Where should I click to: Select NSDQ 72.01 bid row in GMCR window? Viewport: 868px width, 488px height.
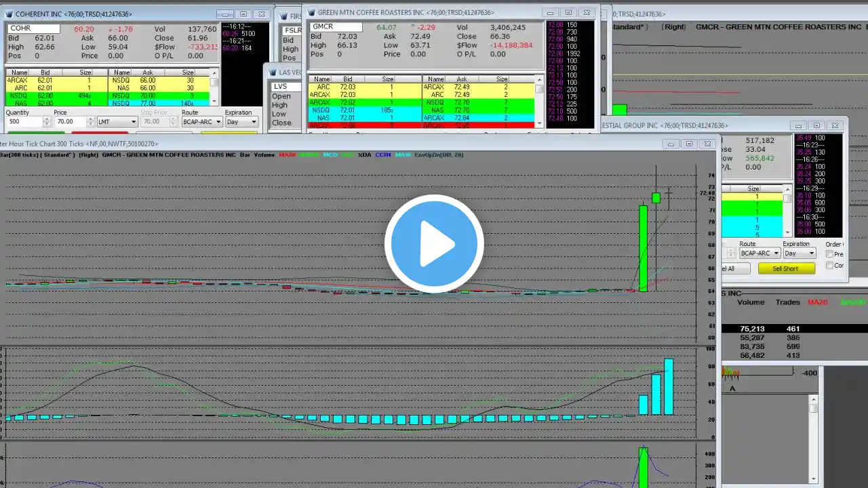364,110
